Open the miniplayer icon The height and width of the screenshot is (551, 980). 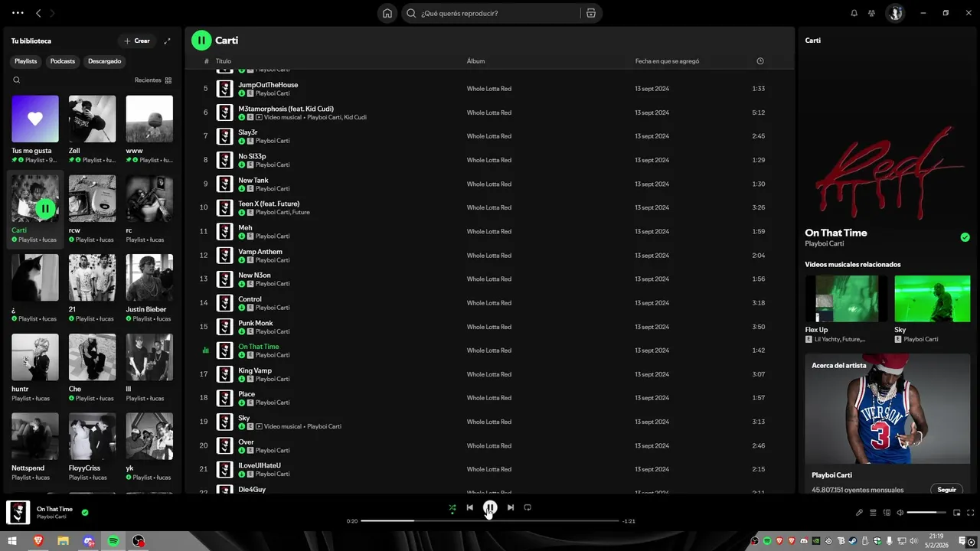point(956,513)
